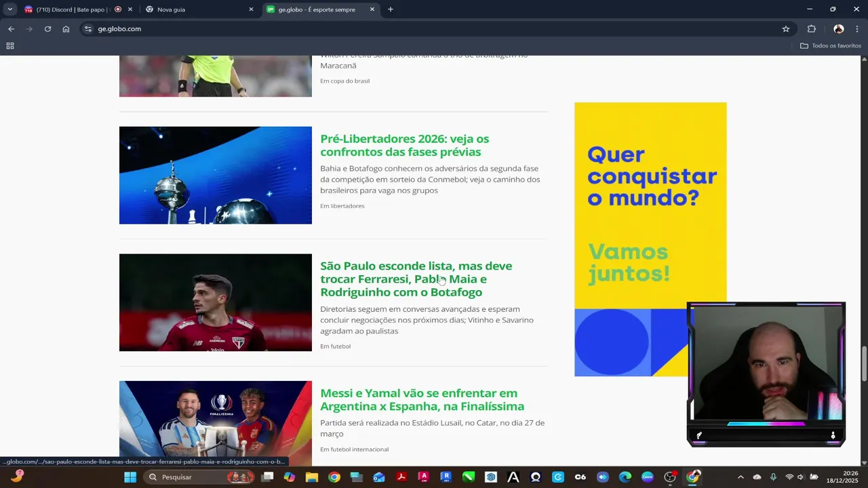The width and height of the screenshot is (868, 488).
Task: Click the 'Em futebol internacional' label
Action: pyautogui.click(x=355, y=449)
